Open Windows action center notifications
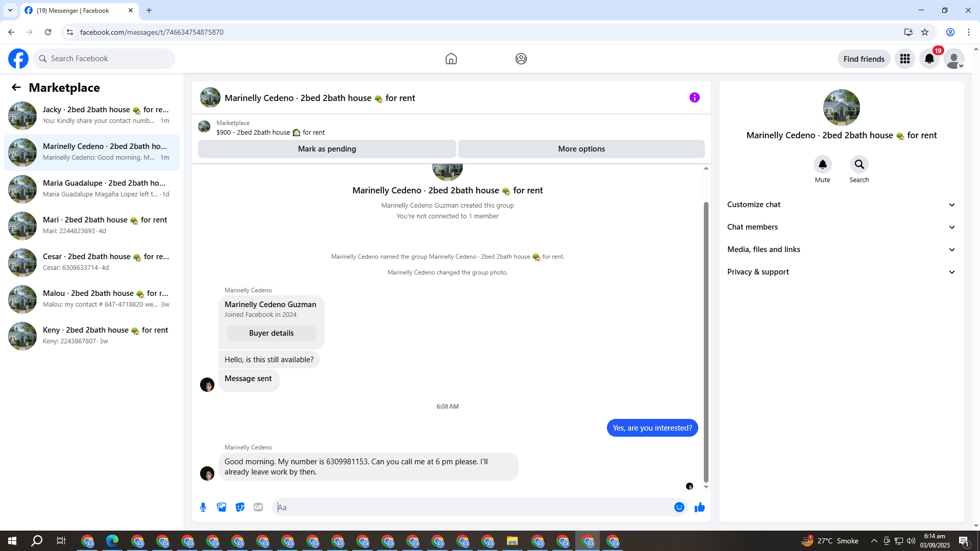Viewport: 980px width, 551px height. coord(964,541)
